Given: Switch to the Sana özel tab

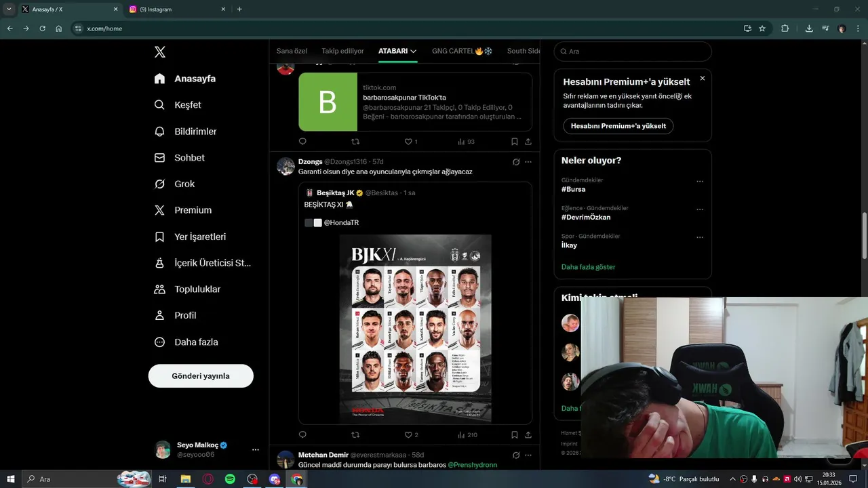Looking at the screenshot, I should pyautogui.click(x=292, y=51).
